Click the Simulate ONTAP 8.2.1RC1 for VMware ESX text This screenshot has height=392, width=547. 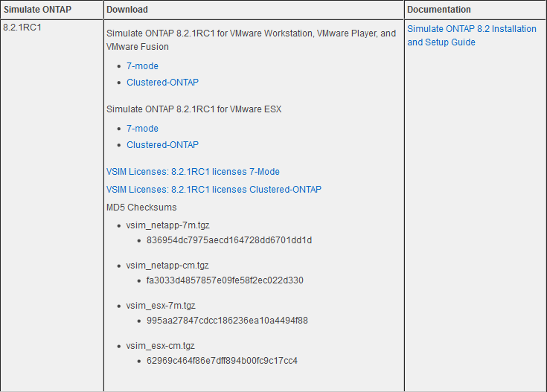194,109
